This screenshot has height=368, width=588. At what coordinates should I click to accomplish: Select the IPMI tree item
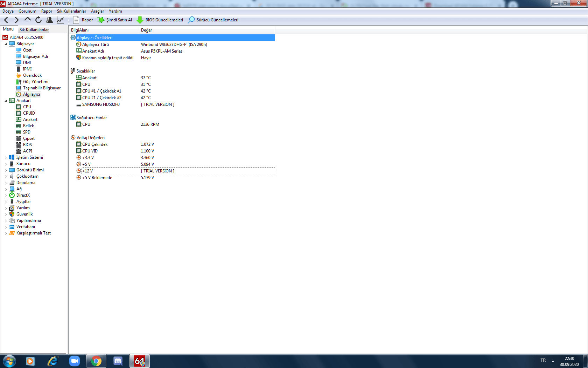27,69
